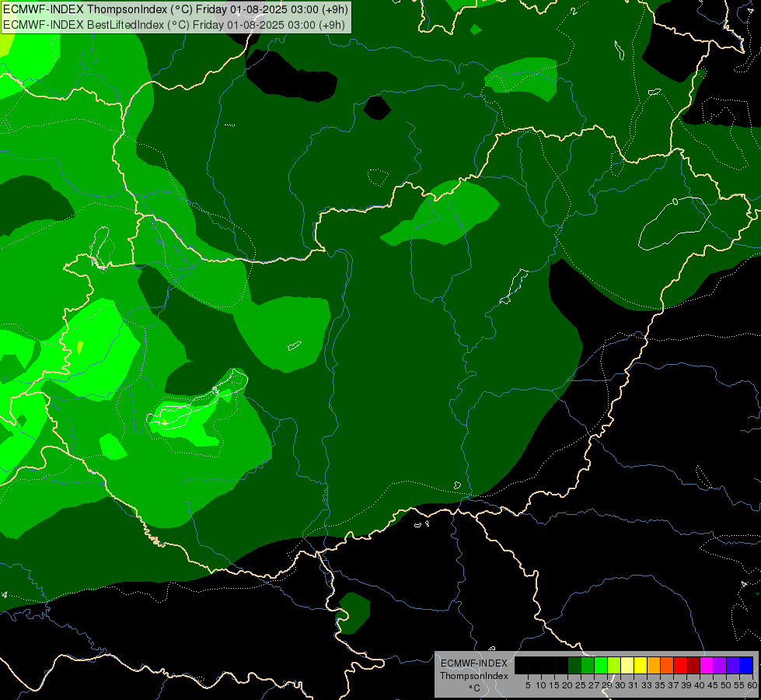Choose the orange-red 35-37 legend swatch
The height and width of the screenshot is (700, 761).
[667, 665]
